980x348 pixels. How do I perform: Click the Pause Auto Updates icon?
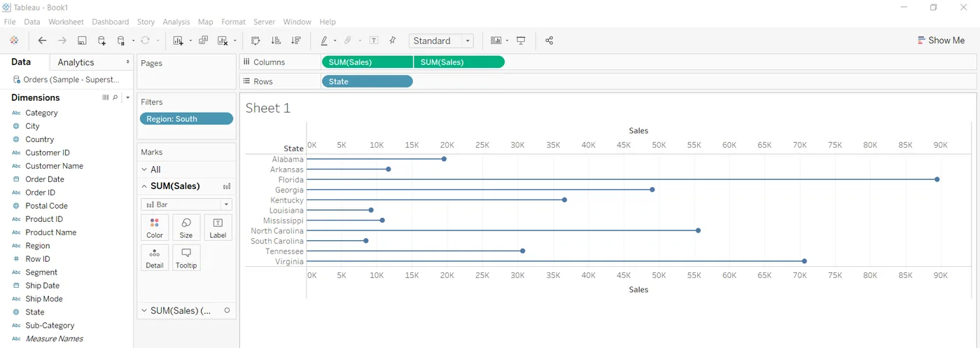click(x=121, y=41)
